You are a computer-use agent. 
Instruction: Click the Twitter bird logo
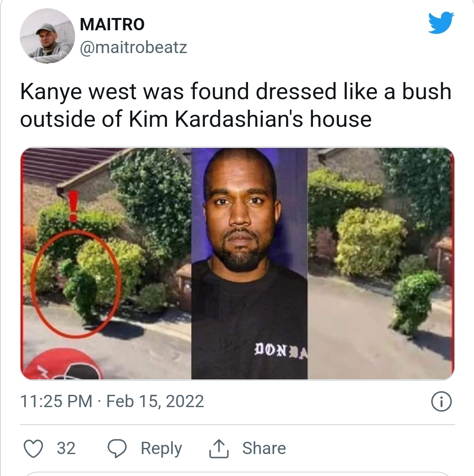pos(441,23)
